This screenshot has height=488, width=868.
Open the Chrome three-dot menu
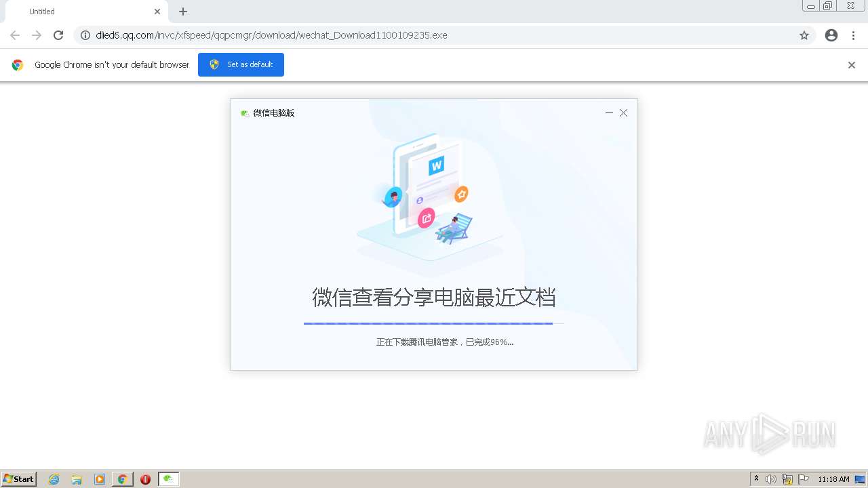[853, 35]
